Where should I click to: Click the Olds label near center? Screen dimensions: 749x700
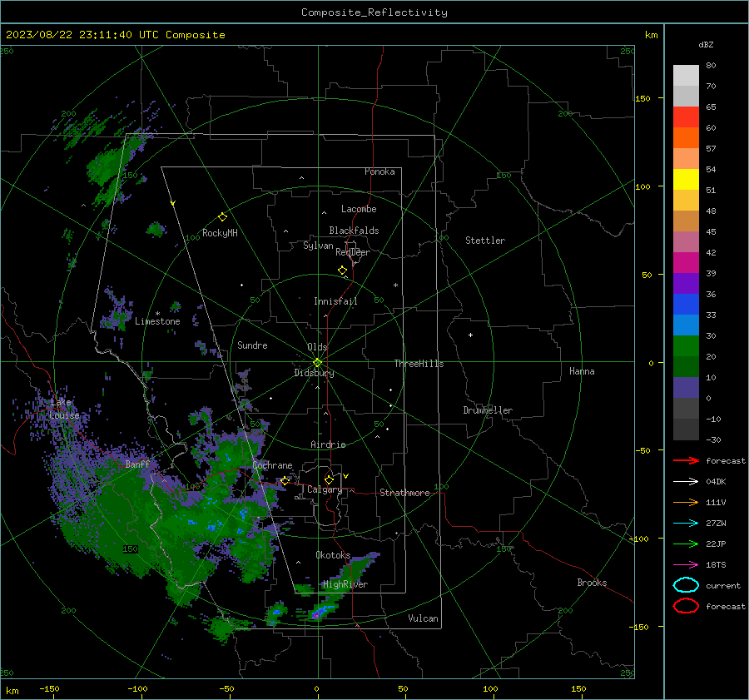point(317,347)
